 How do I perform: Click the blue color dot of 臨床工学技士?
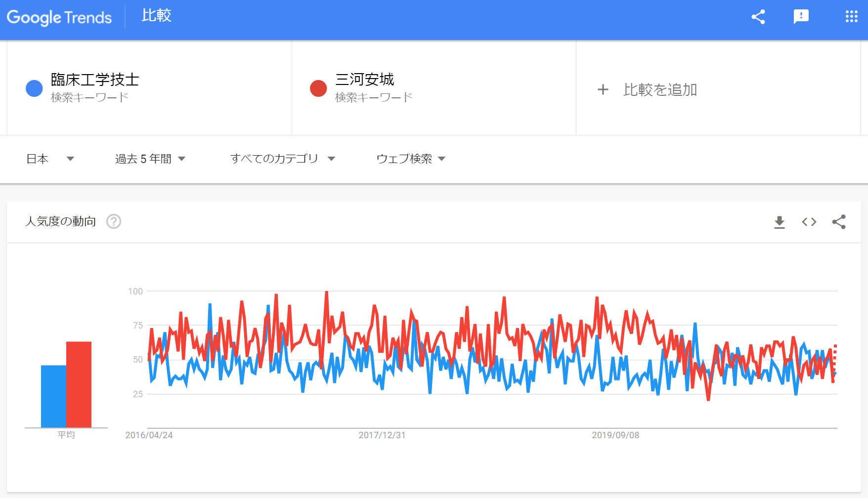click(x=34, y=88)
